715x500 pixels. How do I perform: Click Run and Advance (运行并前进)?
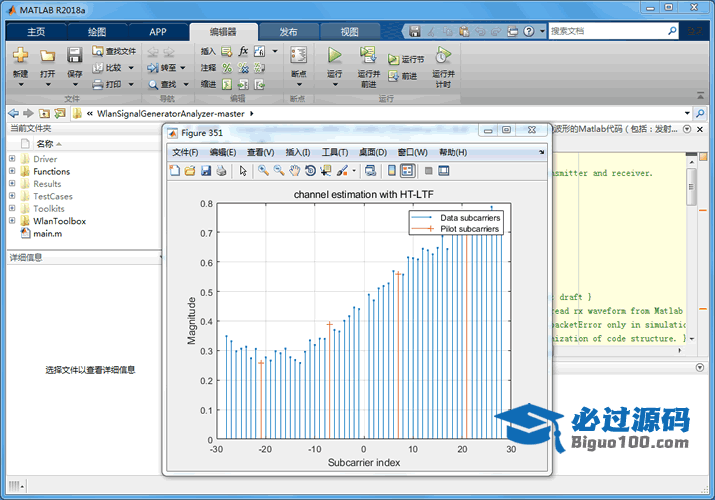click(368, 67)
